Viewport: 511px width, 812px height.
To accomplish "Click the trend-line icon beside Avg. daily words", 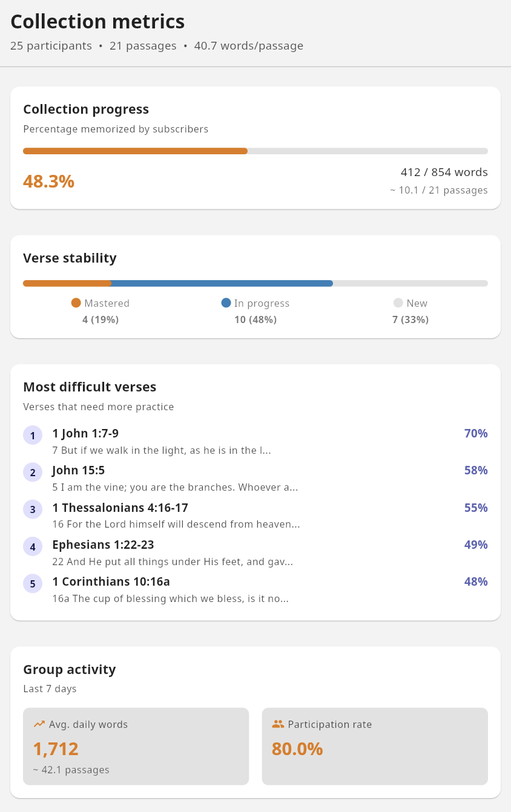I will [39, 724].
